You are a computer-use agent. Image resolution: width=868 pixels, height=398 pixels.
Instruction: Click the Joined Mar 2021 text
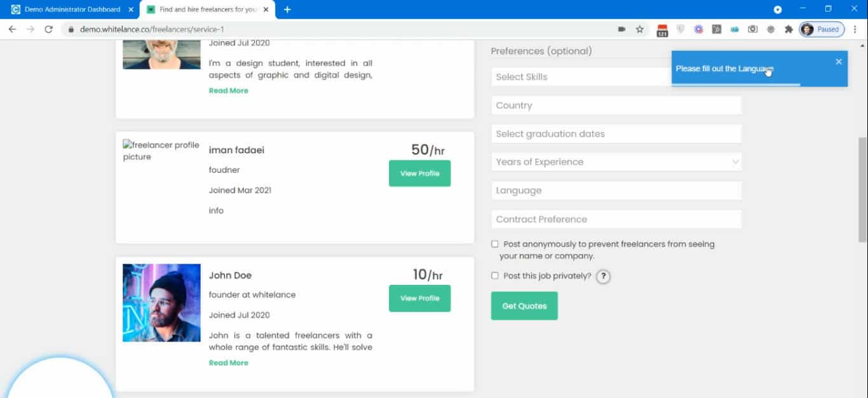click(240, 190)
